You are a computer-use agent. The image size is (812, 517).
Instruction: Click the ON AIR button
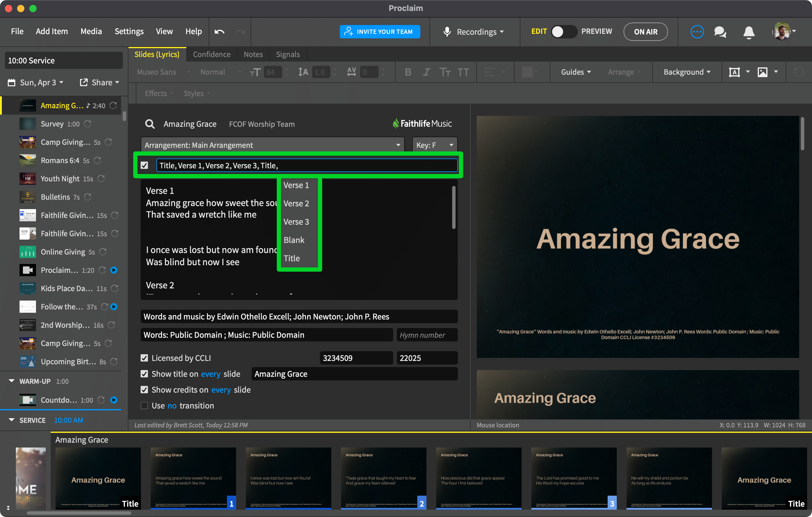click(x=645, y=32)
